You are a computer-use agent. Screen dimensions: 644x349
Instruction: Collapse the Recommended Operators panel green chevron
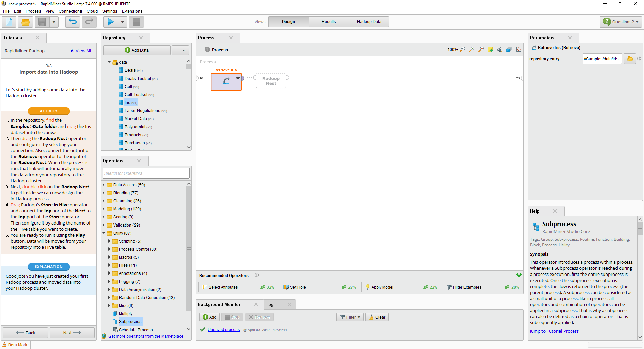click(519, 275)
